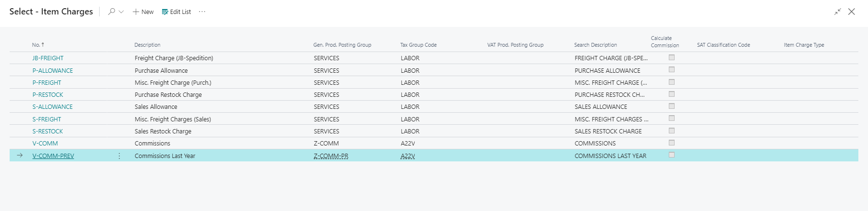The image size is (868, 211).
Task: Toggle Calculate Commission for JB-FREIGHT
Action: (672, 57)
